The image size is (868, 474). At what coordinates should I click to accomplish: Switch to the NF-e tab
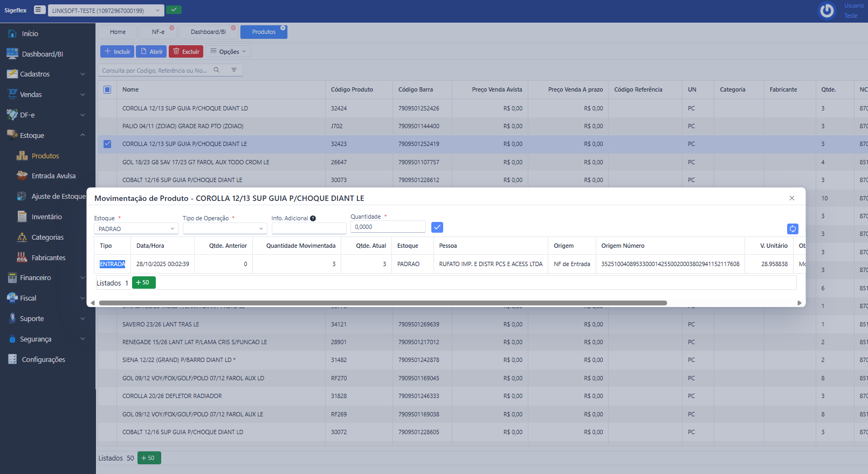158,32
